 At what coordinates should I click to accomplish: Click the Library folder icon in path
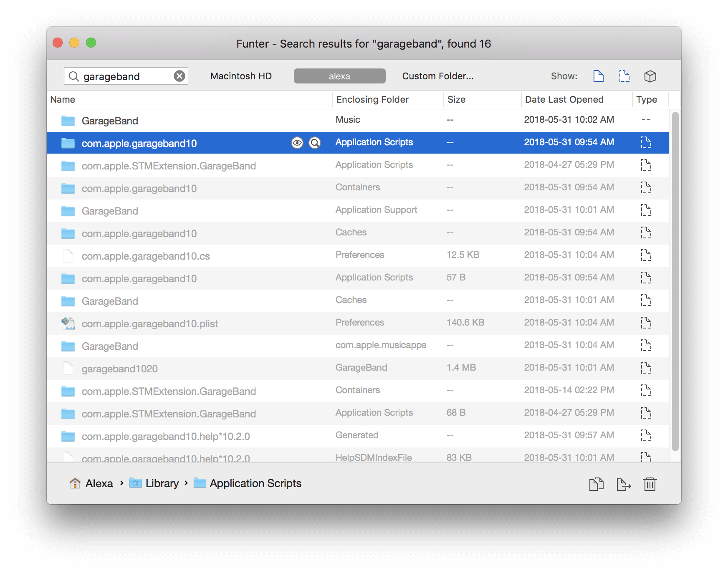[135, 483]
